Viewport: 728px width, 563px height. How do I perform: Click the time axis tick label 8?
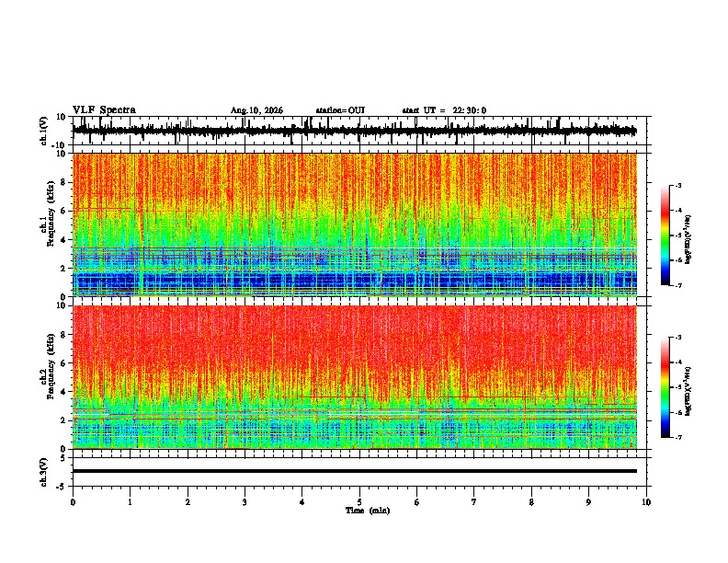[x=531, y=502]
